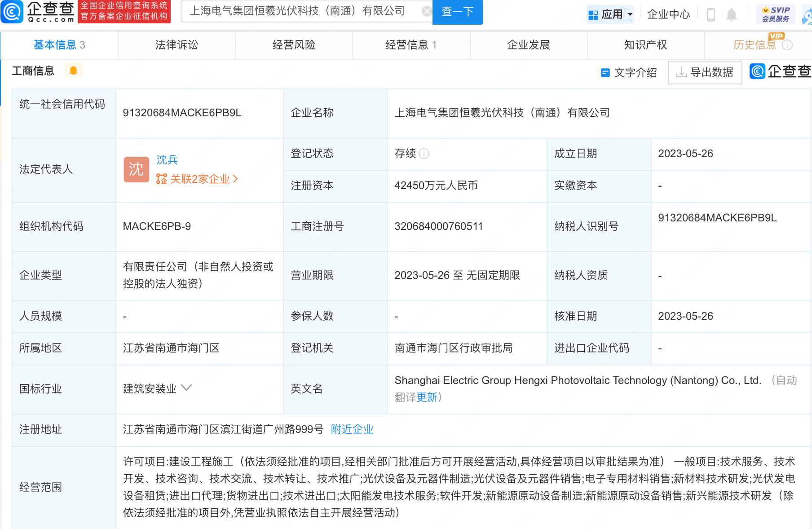Open 企业中心 in the header
Screen dimensions: 812x529
tap(668, 14)
